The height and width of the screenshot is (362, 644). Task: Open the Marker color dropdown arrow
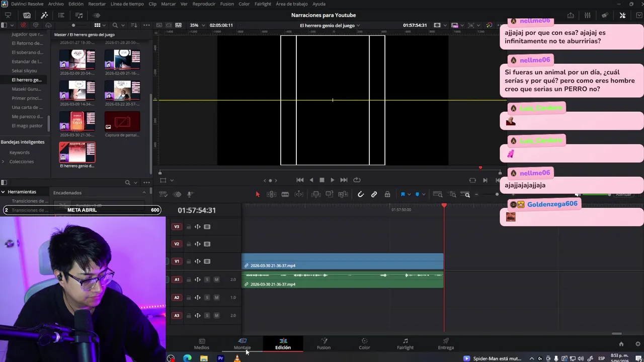click(x=424, y=195)
